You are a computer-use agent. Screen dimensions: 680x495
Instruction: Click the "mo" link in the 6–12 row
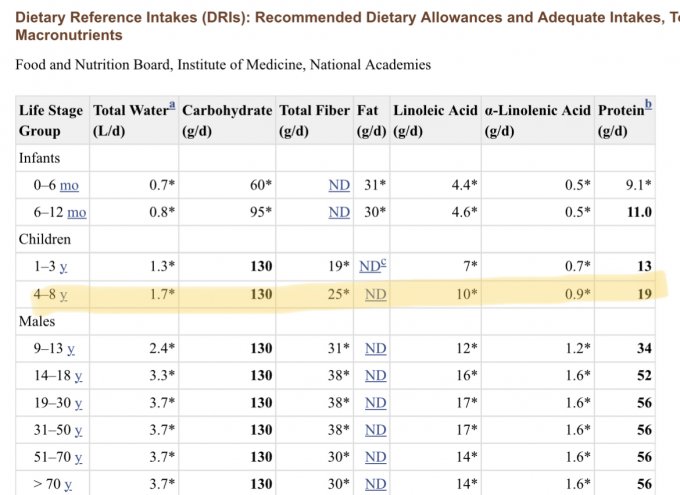[x=76, y=212]
